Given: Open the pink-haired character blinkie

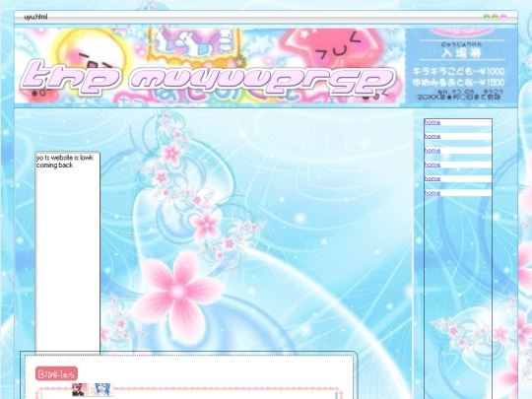Looking at the screenshot, I should [80, 389].
